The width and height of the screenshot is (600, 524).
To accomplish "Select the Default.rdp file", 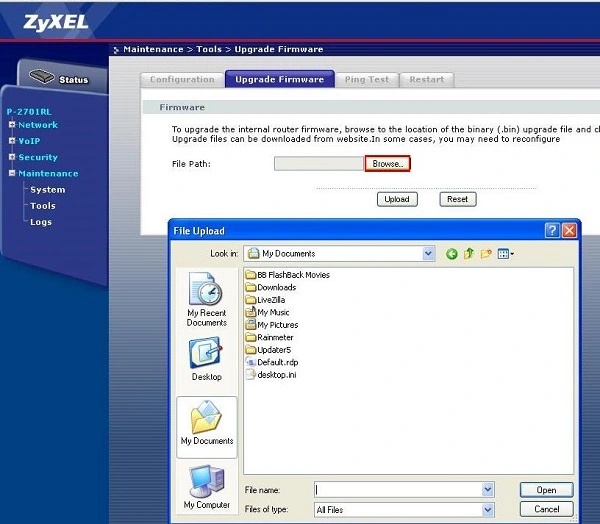I will point(277,362).
